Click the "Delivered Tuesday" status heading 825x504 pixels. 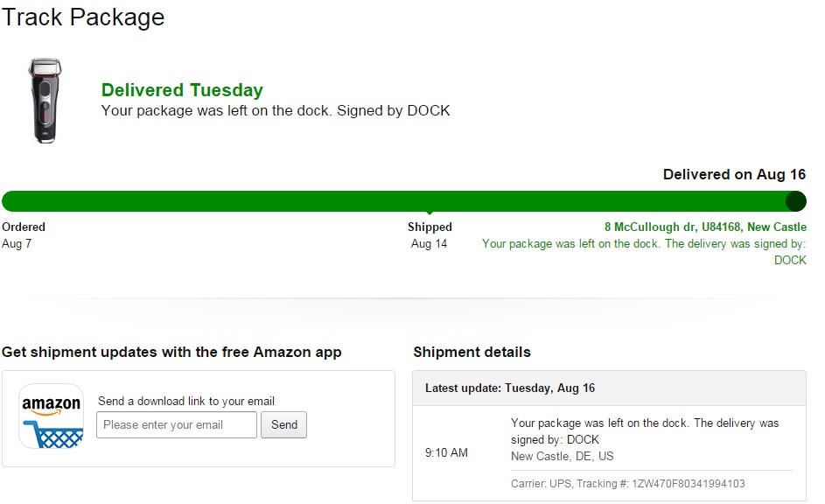[x=182, y=90]
